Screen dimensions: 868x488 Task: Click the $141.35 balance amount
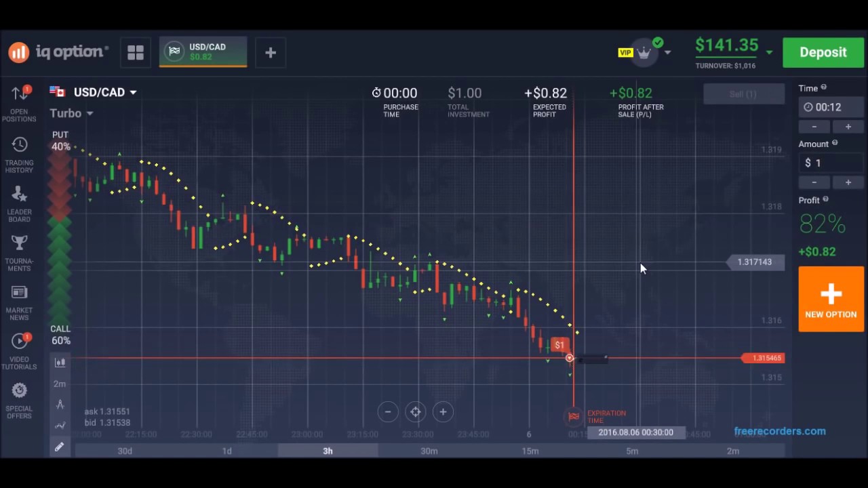point(726,45)
